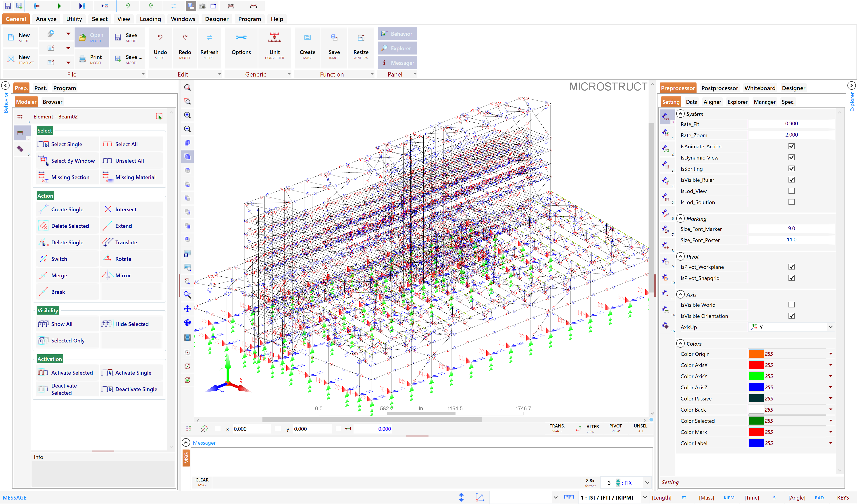This screenshot has width=857, height=504.
Task: Click the Color AxisX red swatch
Action: pos(756,365)
